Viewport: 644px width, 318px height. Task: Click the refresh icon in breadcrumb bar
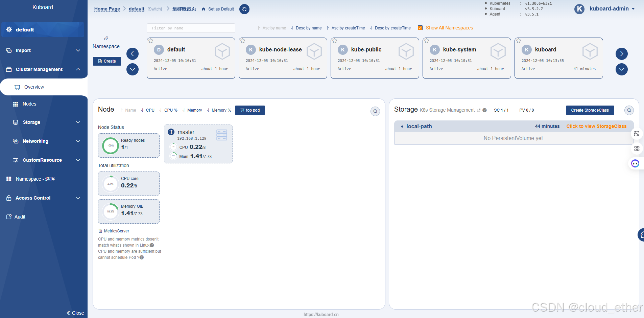[x=244, y=9]
